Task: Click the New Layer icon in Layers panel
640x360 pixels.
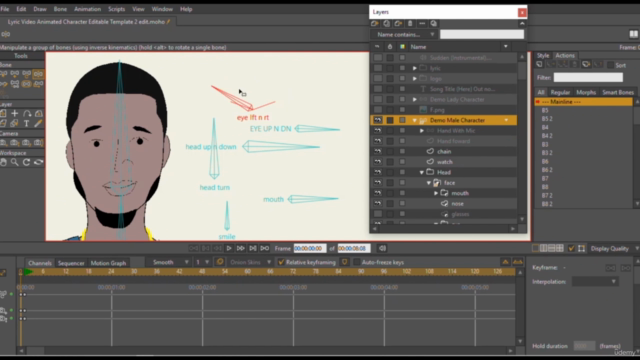Action: tap(375, 24)
